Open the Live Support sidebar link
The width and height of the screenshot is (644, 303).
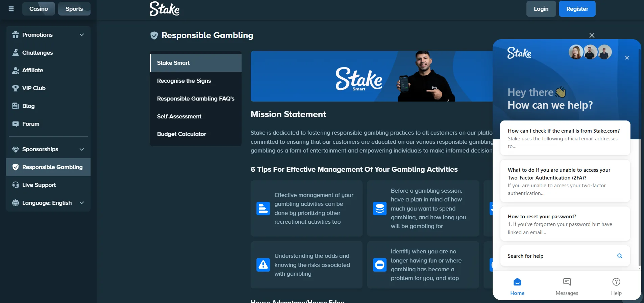point(48,185)
